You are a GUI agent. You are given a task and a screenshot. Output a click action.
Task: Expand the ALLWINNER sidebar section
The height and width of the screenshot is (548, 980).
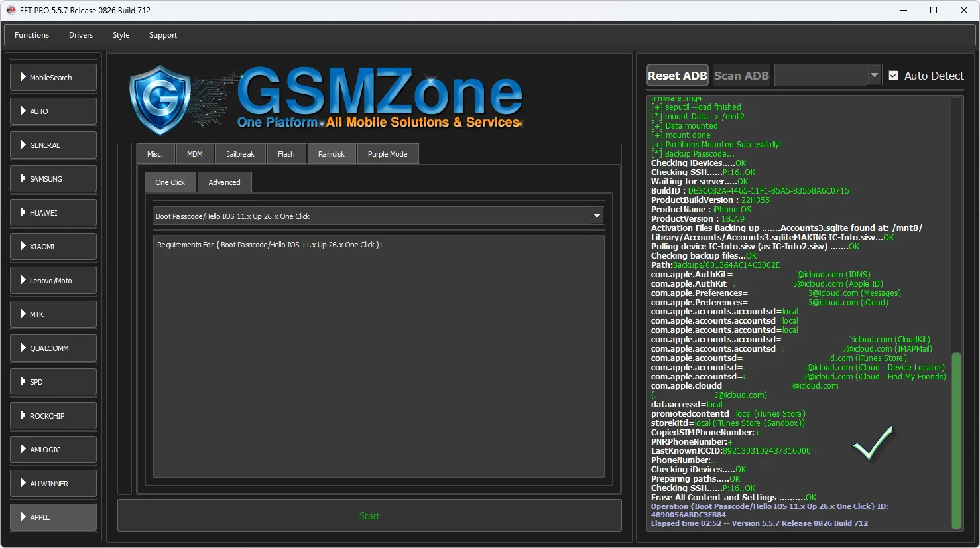[54, 484]
